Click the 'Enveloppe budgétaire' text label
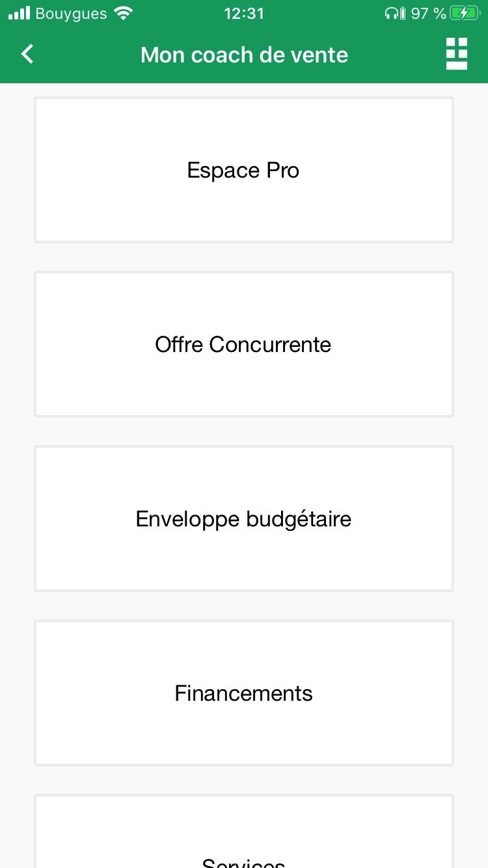Image resolution: width=488 pixels, height=868 pixels. 243,519
